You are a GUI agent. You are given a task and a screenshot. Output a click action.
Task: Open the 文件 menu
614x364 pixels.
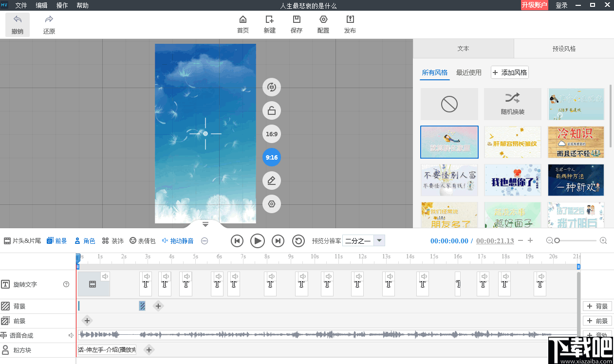21,5
